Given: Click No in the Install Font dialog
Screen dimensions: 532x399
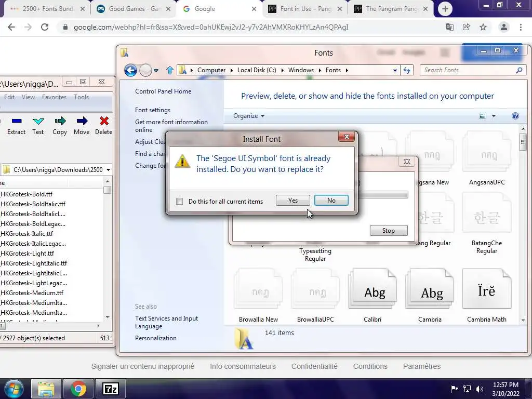Looking at the screenshot, I should tap(331, 201).
